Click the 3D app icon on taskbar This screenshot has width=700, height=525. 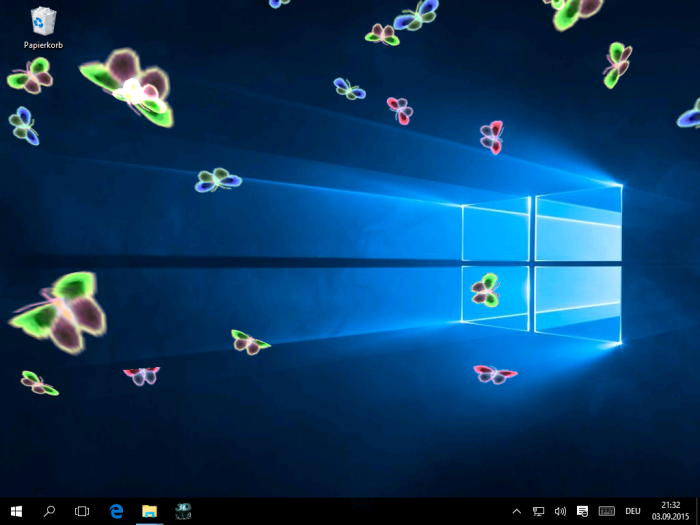point(183,511)
